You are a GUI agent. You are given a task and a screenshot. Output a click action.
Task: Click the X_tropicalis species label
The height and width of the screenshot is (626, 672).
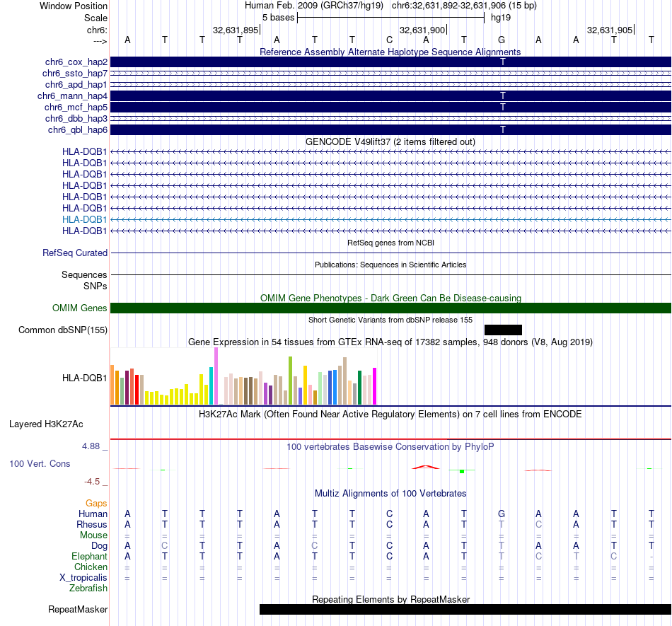click(83, 578)
